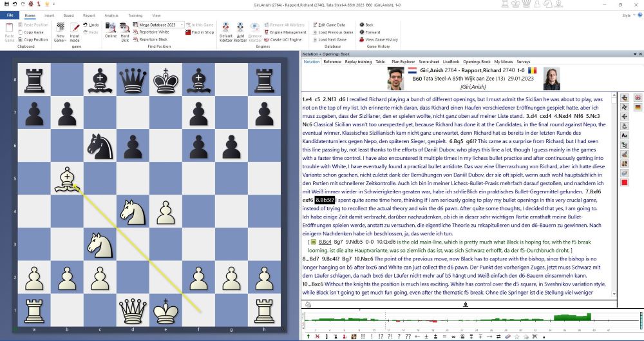
Task: Collapse the 8.Bc4 variation with the minus box
Action: click(314, 242)
